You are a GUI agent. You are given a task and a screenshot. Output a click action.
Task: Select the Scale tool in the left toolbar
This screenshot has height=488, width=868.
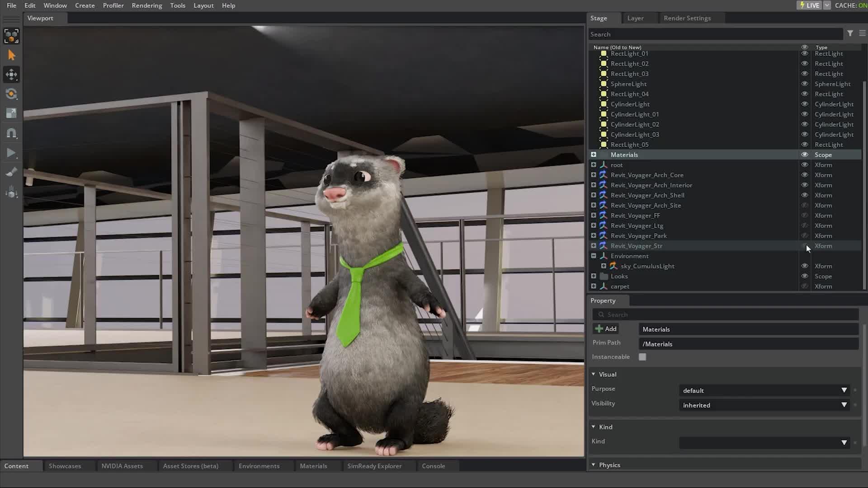[11, 113]
